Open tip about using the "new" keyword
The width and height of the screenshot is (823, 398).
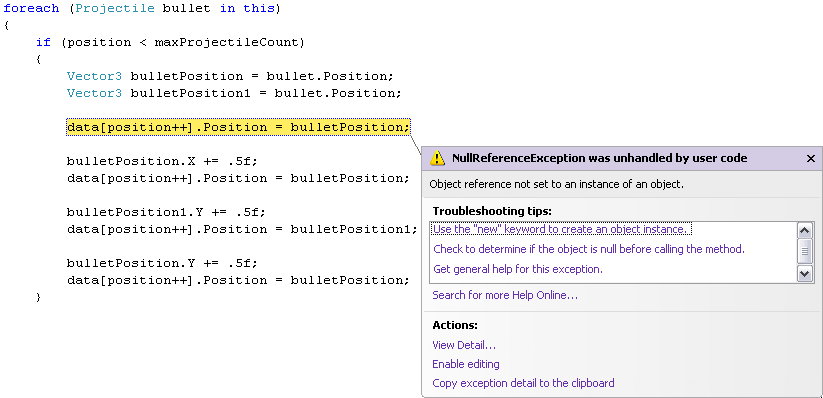click(561, 229)
